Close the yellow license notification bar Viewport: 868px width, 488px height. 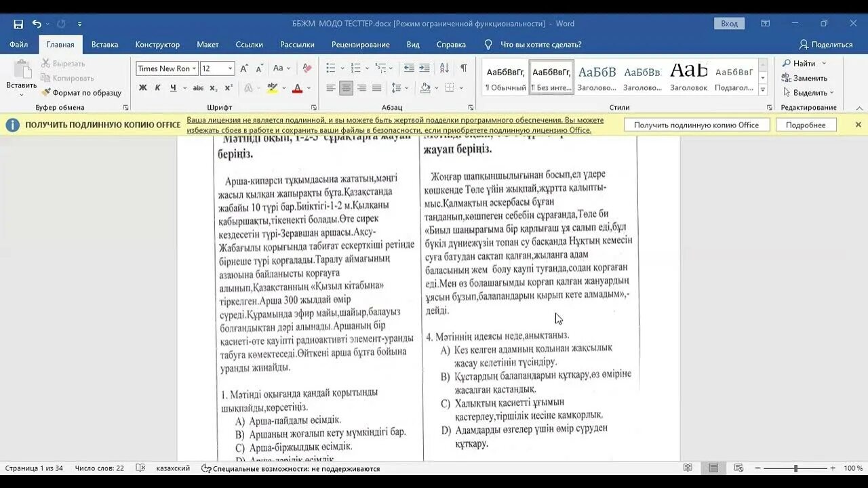point(858,125)
